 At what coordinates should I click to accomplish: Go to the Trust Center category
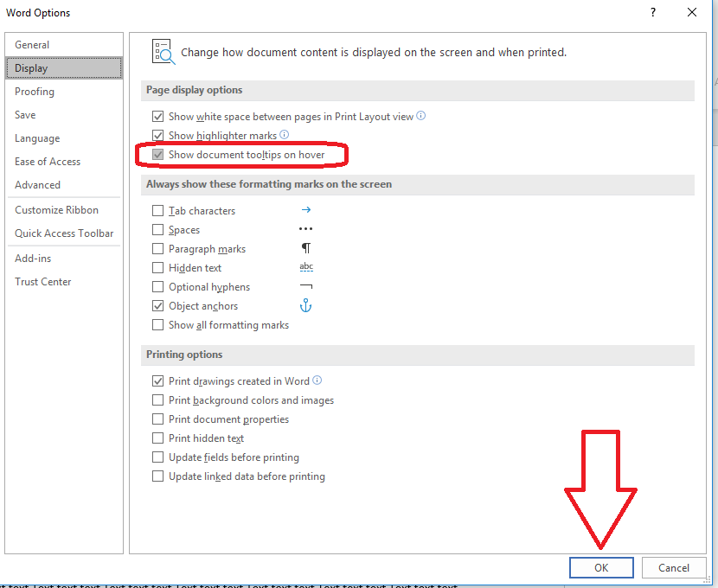coord(43,282)
